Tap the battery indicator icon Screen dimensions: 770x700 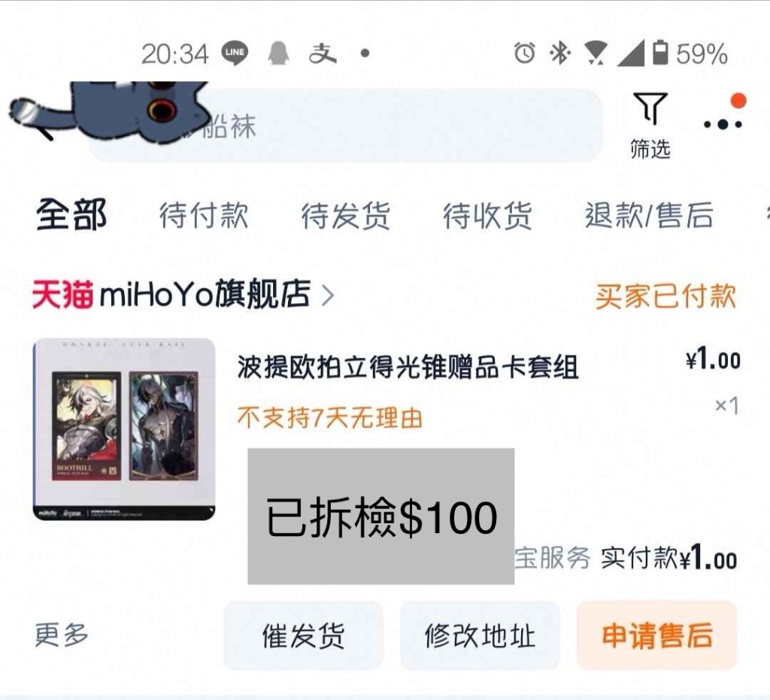[660, 53]
